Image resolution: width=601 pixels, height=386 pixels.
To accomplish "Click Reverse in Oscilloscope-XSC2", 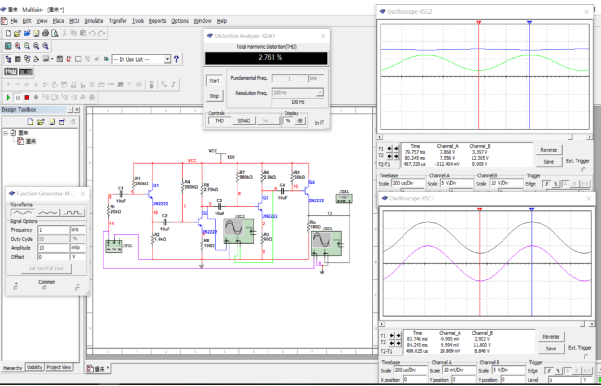I will tap(549, 149).
